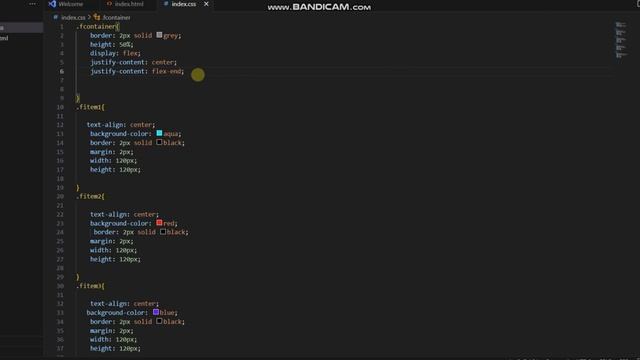Click the 'height: 50%;' line
The width and height of the screenshot is (640, 360).
click(111, 44)
